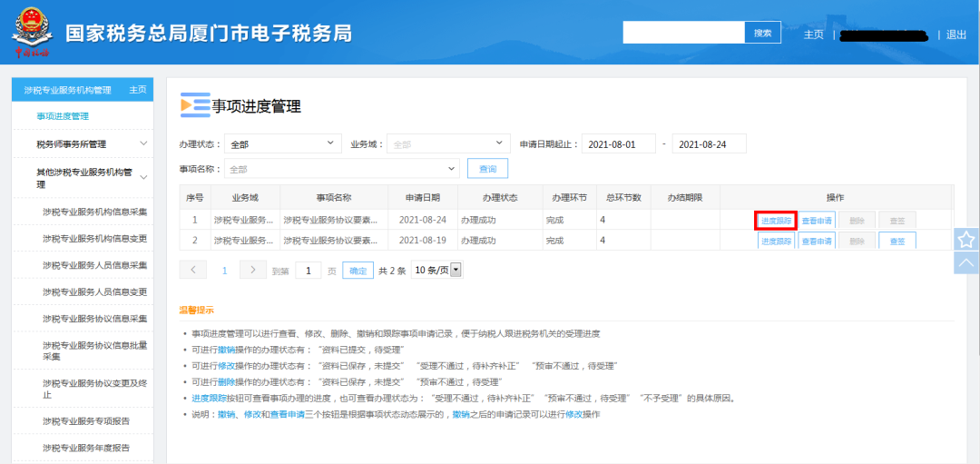Image resolution: width=980 pixels, height=464 pixels.
Task: Expand 税务师事务所管理 menu
Action: coord(83,143)
